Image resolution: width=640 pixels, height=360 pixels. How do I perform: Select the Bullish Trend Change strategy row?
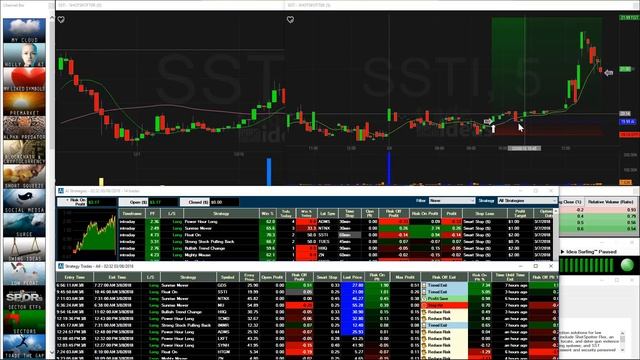[337, 248]
